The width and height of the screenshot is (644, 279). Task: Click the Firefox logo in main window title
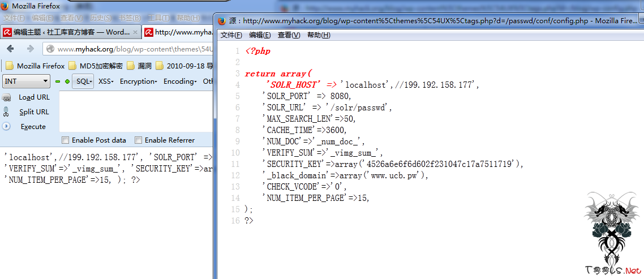point(5,6)
